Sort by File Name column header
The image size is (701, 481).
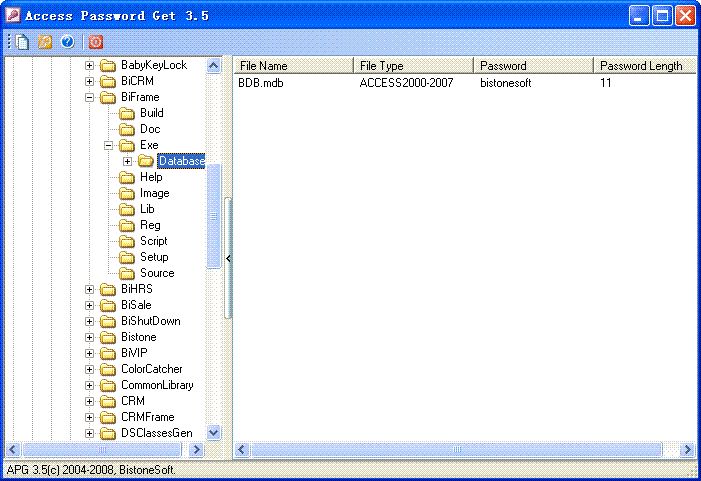pyautogui.click(x=293, y=66)
